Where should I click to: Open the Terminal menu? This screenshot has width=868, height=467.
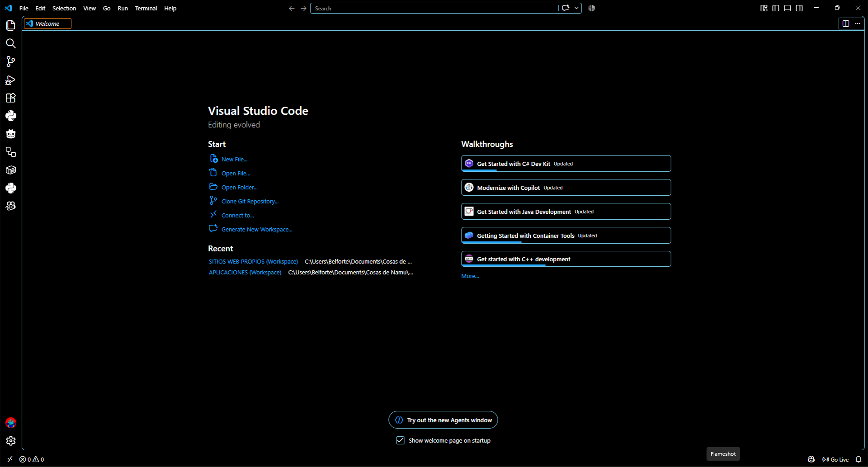[146, 8]
